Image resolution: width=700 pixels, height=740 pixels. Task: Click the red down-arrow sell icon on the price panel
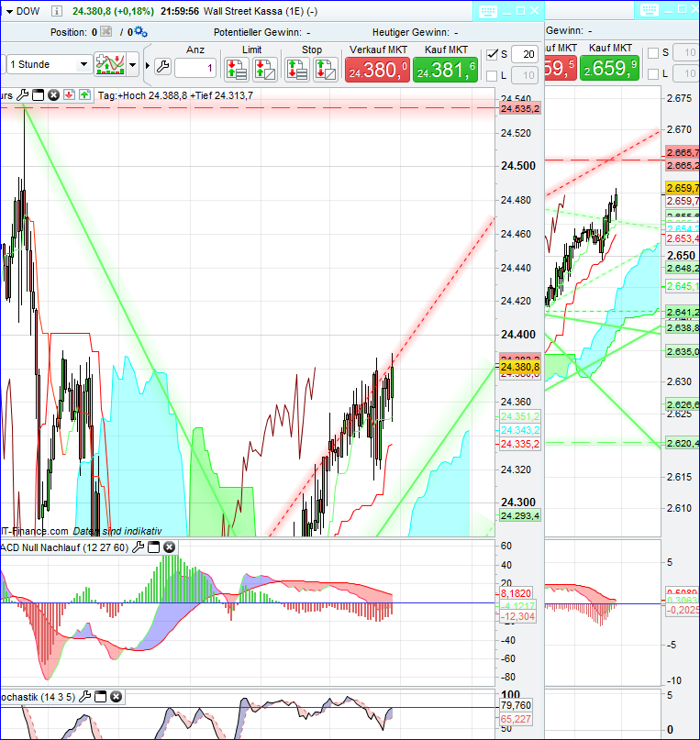pos(69,94)
